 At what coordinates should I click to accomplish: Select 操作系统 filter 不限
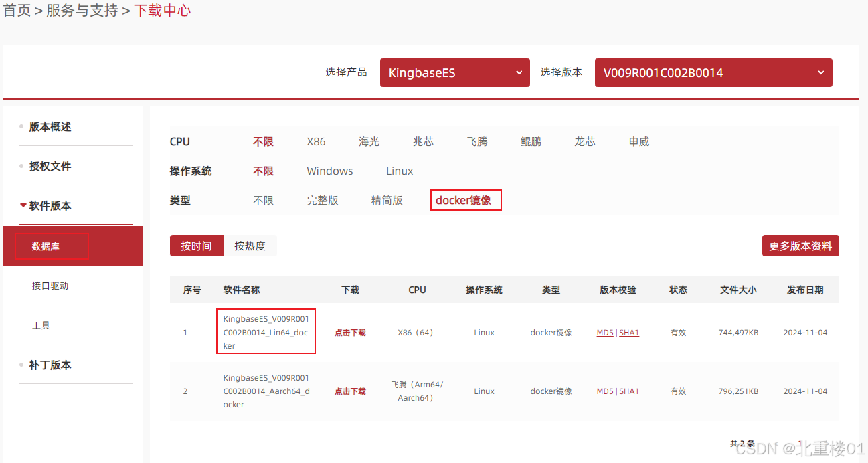pyautogui.click(x=263, y=171)
